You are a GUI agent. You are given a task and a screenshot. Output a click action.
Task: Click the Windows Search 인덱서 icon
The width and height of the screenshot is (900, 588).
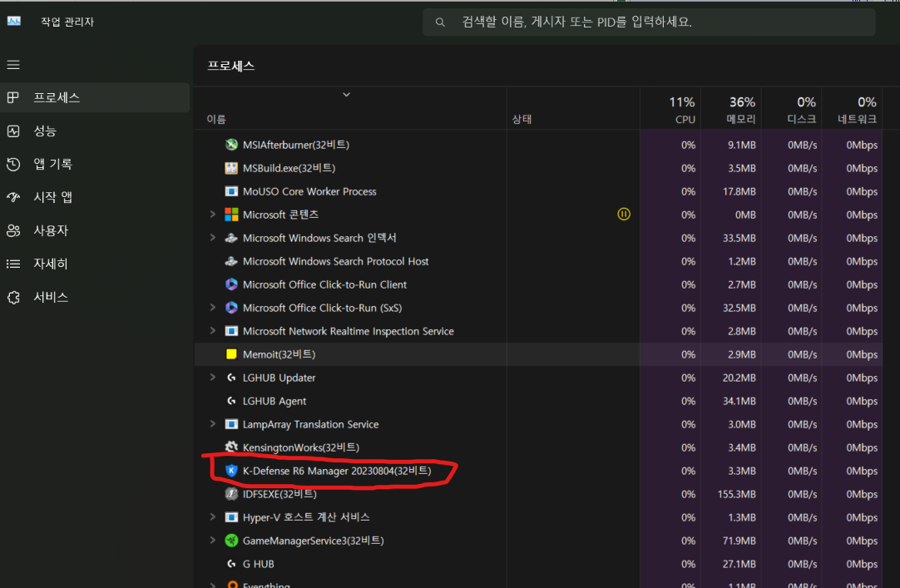click(231, 238)
